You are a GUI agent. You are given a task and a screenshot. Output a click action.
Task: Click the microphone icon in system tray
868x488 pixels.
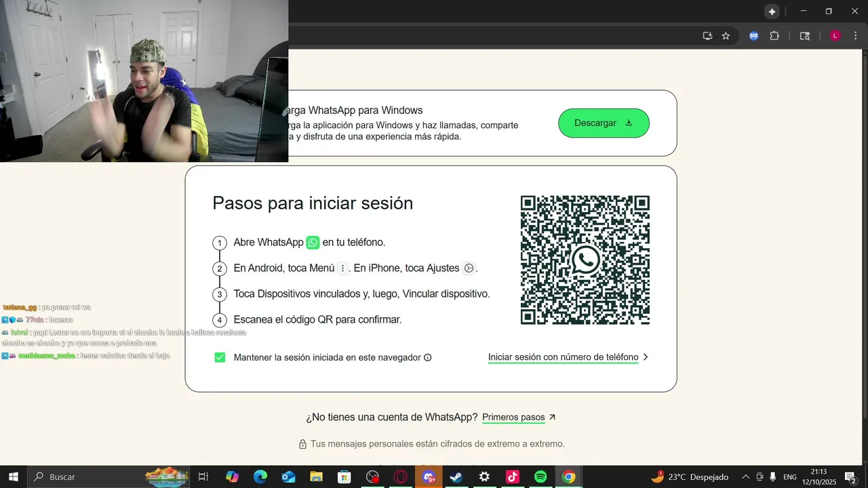[x=773, y=477]
